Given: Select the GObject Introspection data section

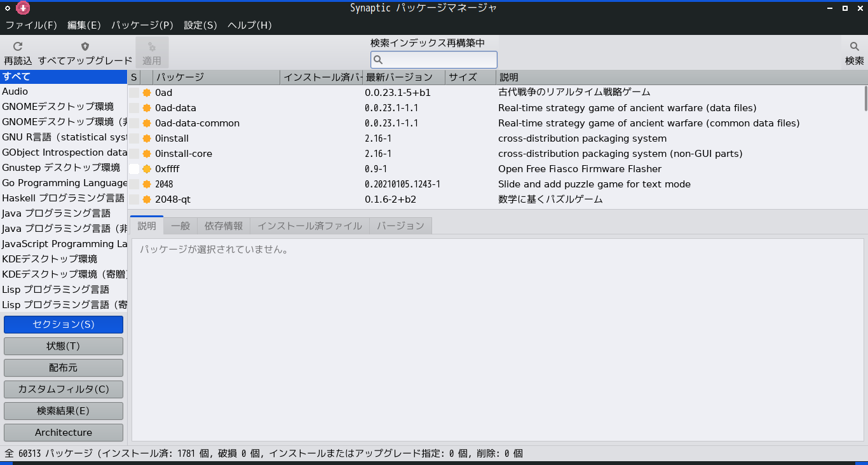Looking at the screenshot, I should click(64, 152).
